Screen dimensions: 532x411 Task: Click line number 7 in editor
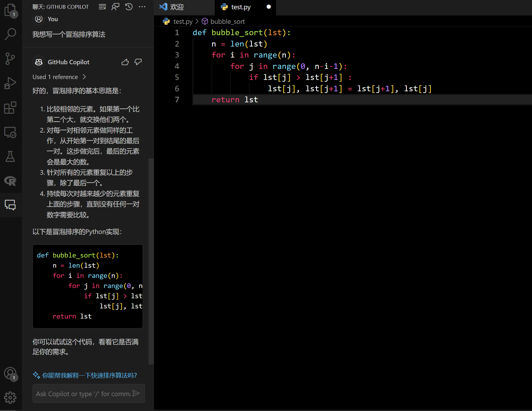[x=177, y=100]
